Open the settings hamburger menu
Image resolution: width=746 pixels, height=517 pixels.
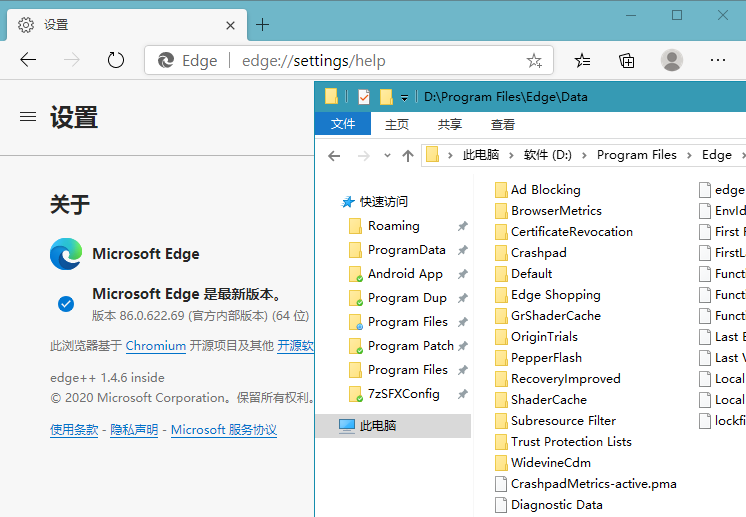coord(28,117)
